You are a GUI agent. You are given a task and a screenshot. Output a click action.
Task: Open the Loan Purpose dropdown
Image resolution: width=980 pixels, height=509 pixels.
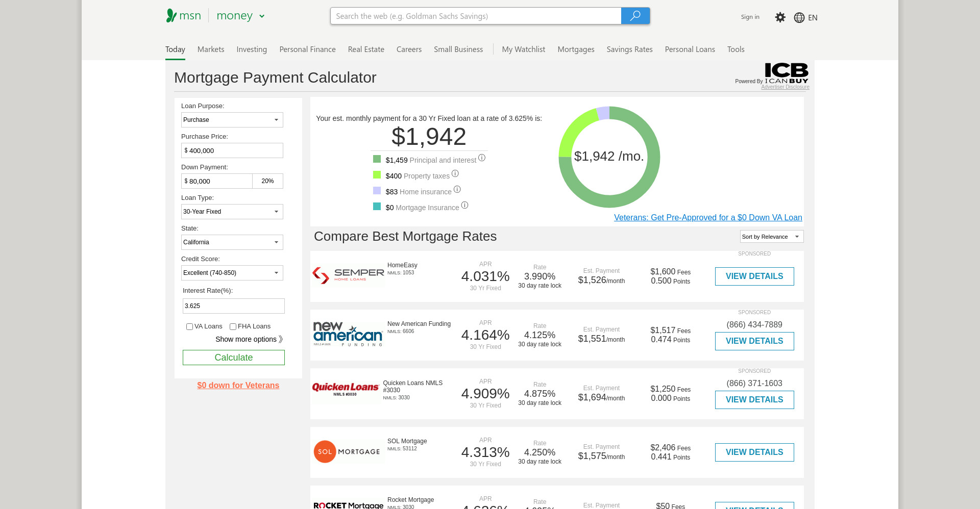[x=232, y=120]
